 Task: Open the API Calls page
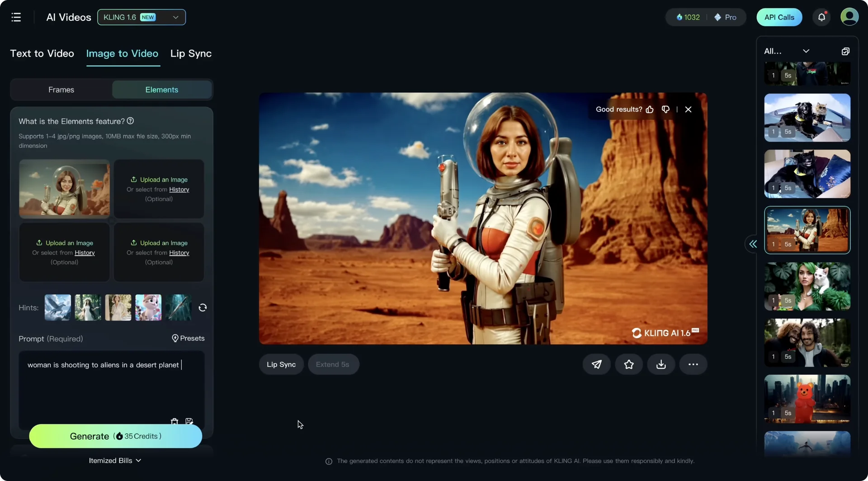tap(779, 17)
